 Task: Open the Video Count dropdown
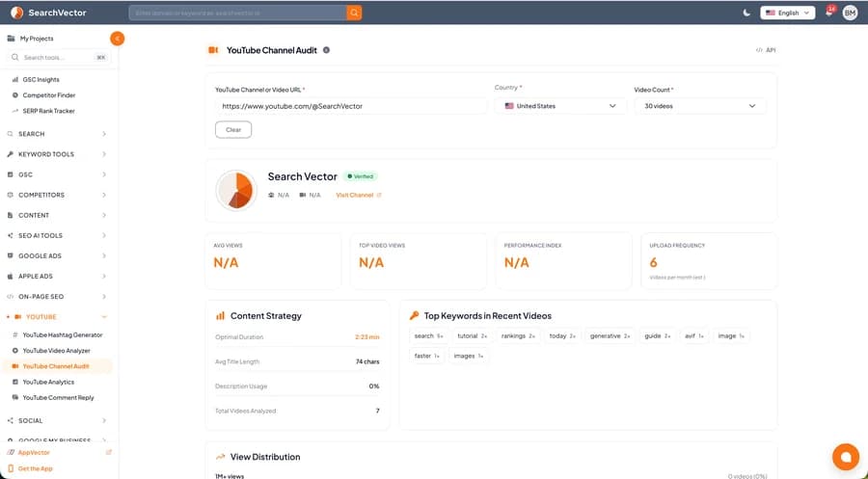click(700, 106)
